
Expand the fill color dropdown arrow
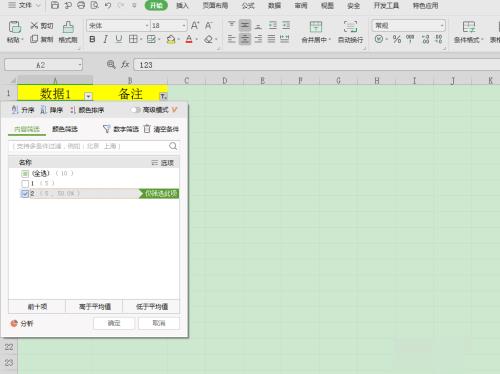coord(179,40)
